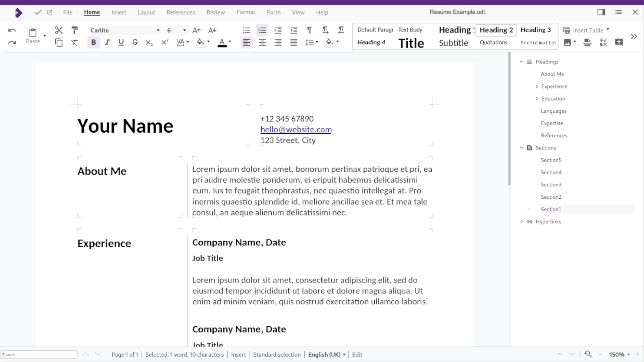The width and height of the screenshot is (644, 362).
Task: Decrease font size icon
Action: (x=212, y=31)
